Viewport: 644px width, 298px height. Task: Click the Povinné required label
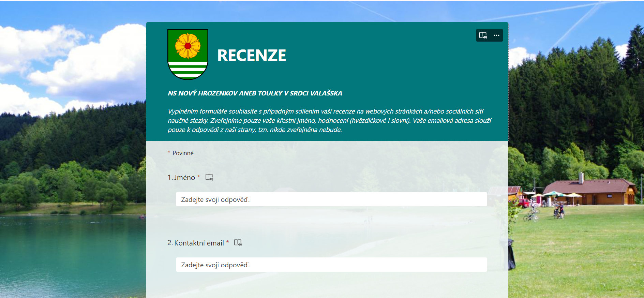point(183,153)
